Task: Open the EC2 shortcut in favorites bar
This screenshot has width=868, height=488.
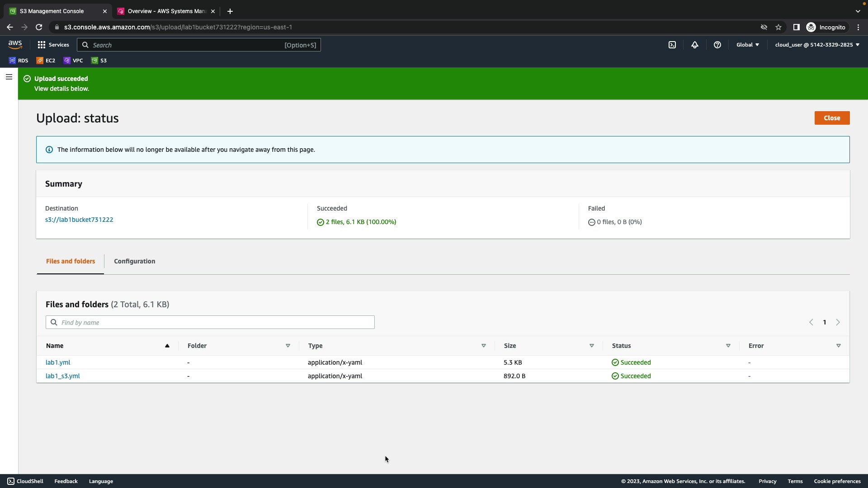Action: [x=46, y=61]
